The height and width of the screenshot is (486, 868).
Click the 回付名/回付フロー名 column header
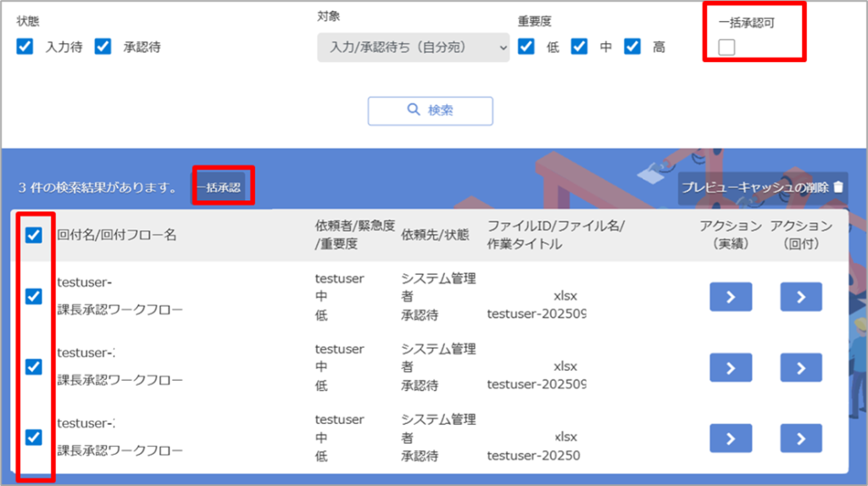pyautogui.click(x=117, y=235)
